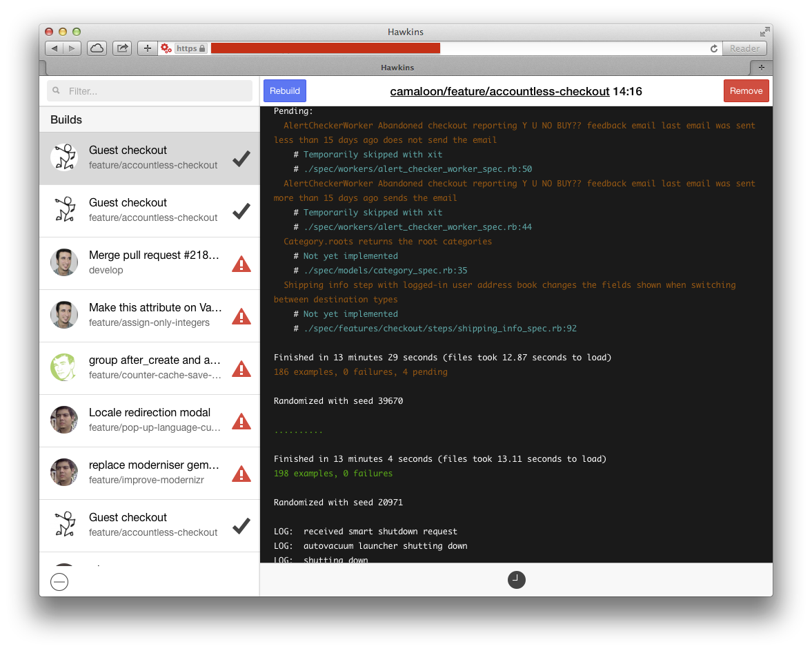Screen dimensions: 812x651
Task: Click 'Randomized with seed 20971' log line
Action: (338, 503)
